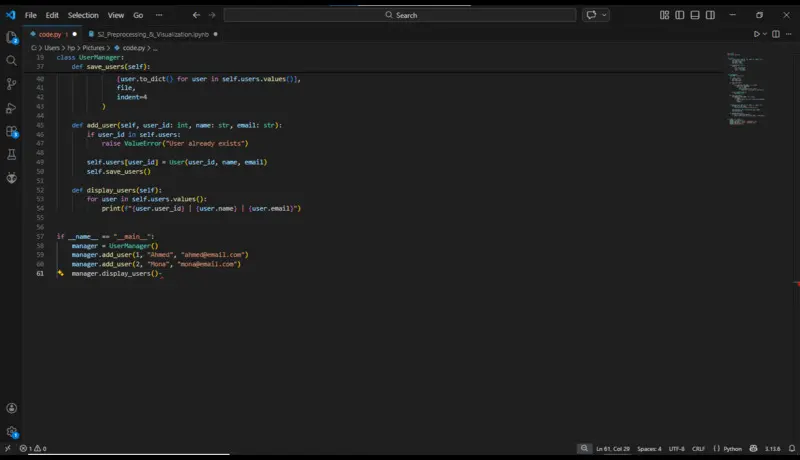Run the Python file with play icon
The width and height of the screenshot is (800, 460).
pos(757,34)
